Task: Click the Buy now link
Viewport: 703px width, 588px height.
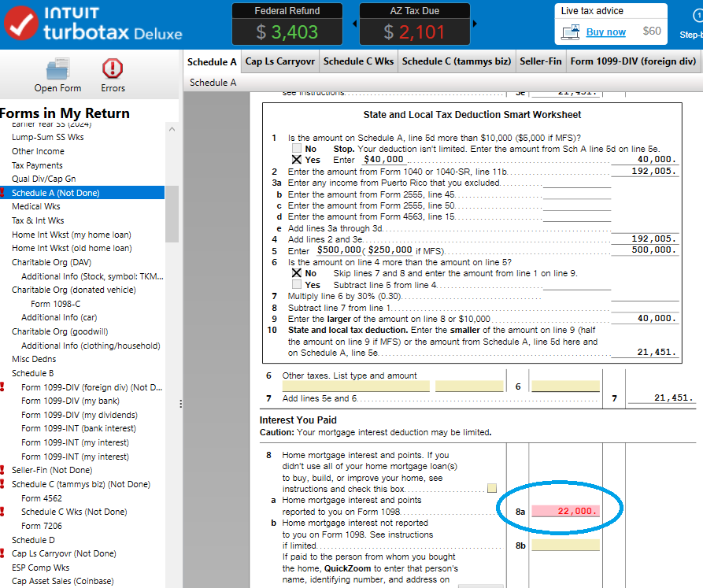Action: [605, 32]
